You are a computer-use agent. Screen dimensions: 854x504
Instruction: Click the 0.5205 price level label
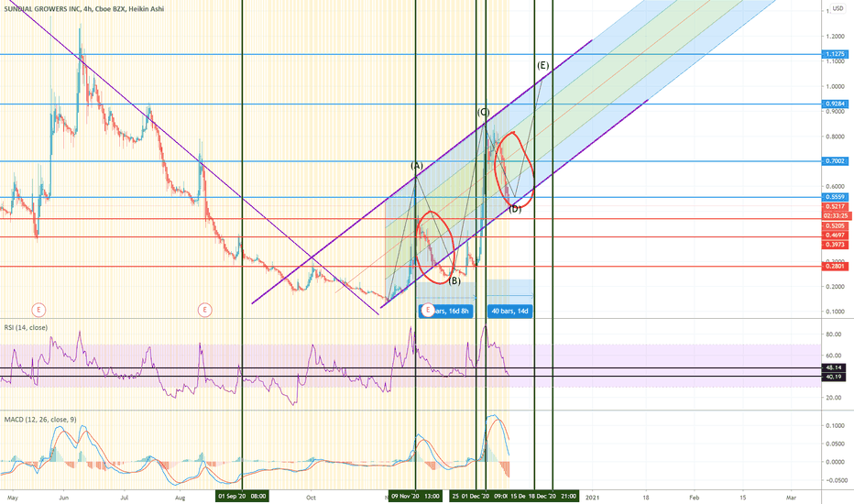click(x=836, y=225)
